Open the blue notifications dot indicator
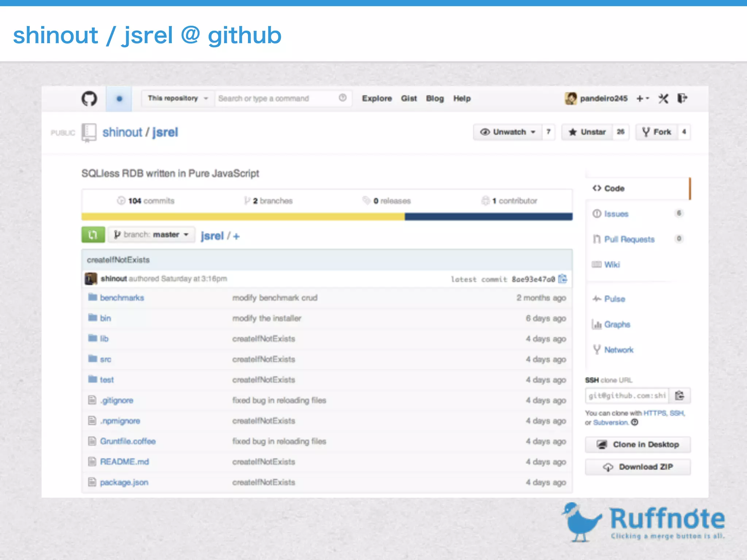 (x=119, y=98)
